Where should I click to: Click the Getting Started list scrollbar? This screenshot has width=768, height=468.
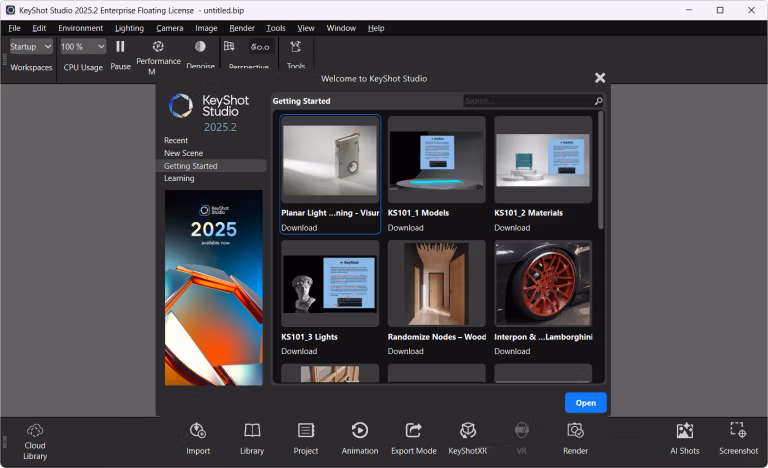pos(600,171)
